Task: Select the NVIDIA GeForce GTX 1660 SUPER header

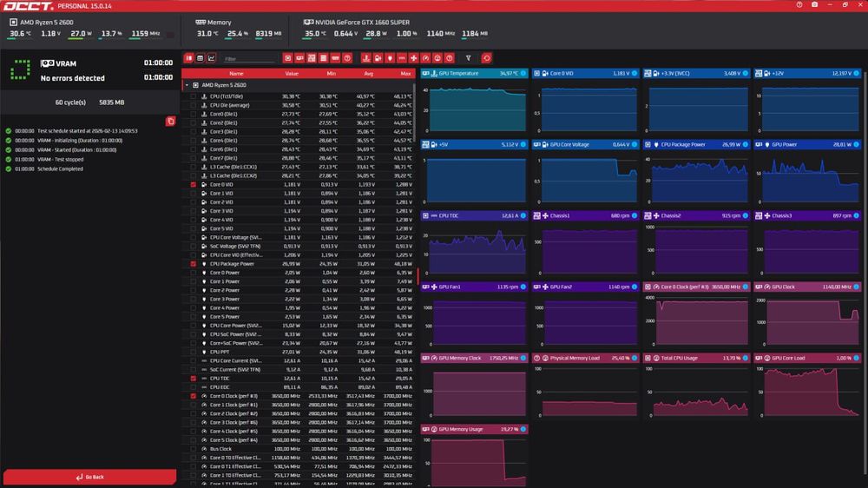Action: pos(357,23)
